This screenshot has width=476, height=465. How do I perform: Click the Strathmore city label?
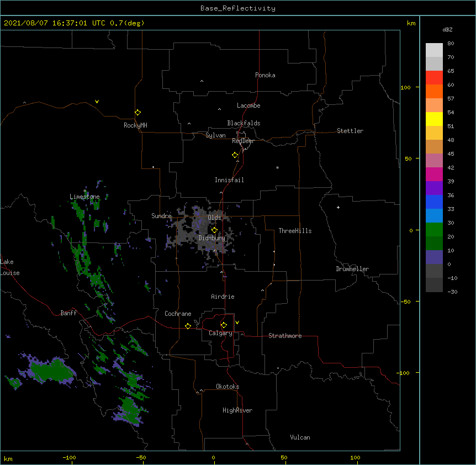click(285, 336)
